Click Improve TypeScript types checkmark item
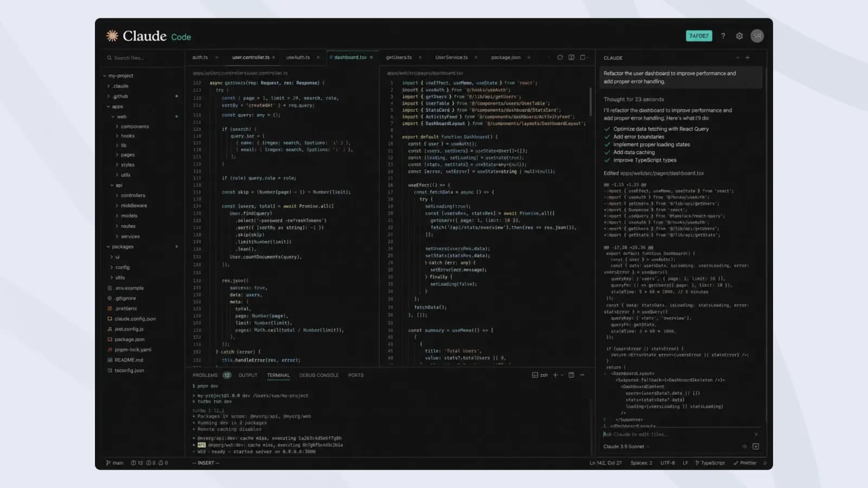Viewport: 868px width, 488px height. pos(640,160)
